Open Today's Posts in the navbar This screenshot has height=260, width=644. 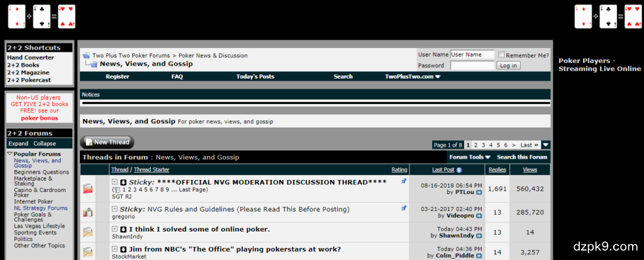255,77
